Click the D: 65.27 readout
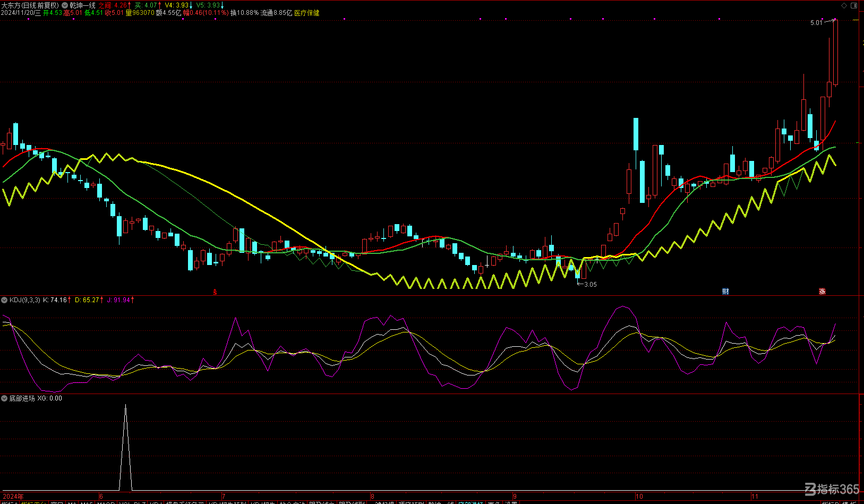 [87, 300]
